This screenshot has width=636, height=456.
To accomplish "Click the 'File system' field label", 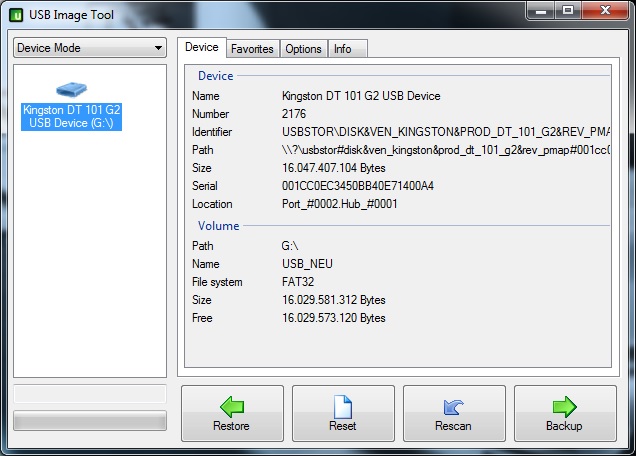I will pyautogui.click(x=217, y=282).
